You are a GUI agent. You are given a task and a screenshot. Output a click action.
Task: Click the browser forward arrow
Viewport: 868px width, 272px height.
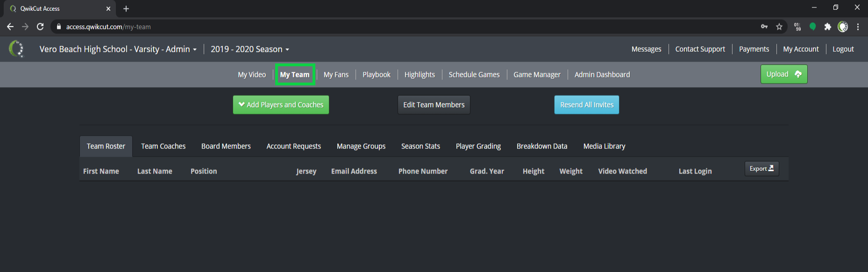point(25,27)
